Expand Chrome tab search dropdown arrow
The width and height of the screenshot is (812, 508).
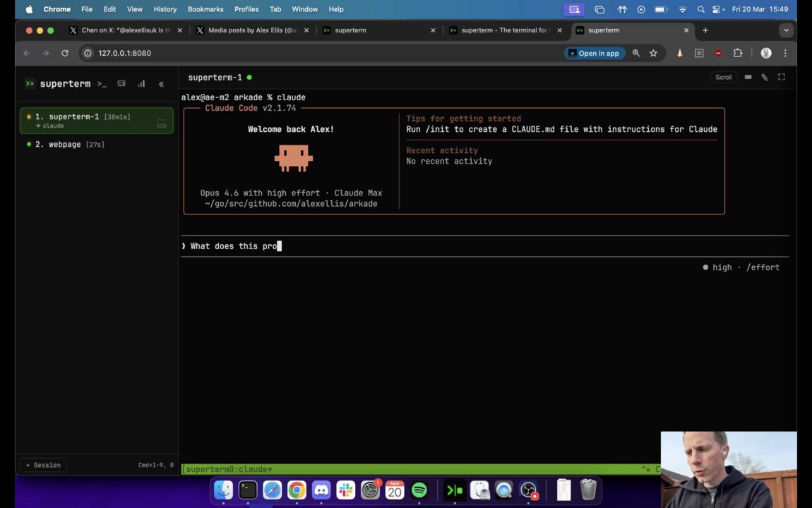[x=786, y=30]
